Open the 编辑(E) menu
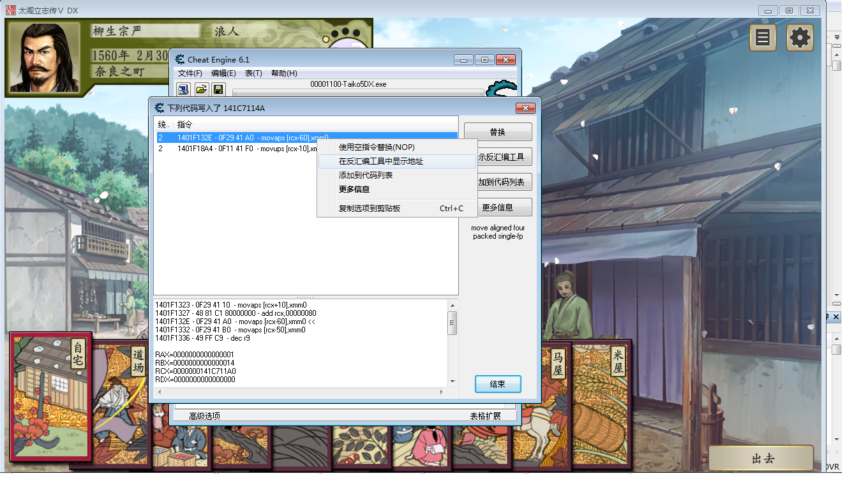 [223, 73]
